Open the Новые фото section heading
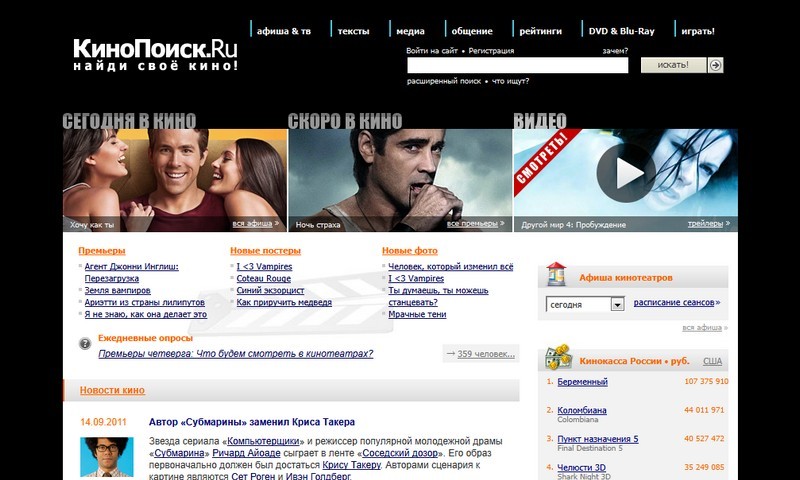Viewport: 800px width, 480px height. tap(410, 250)
